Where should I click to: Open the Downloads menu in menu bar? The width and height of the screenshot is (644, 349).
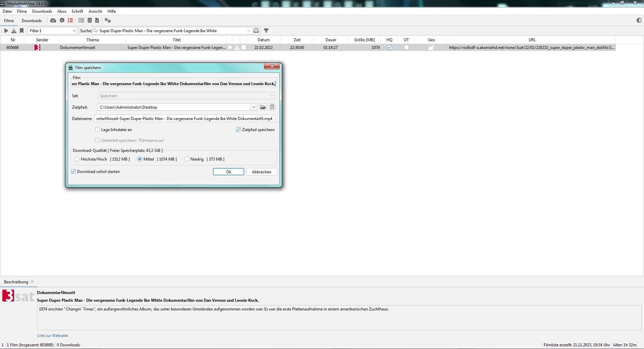(42, 11)
